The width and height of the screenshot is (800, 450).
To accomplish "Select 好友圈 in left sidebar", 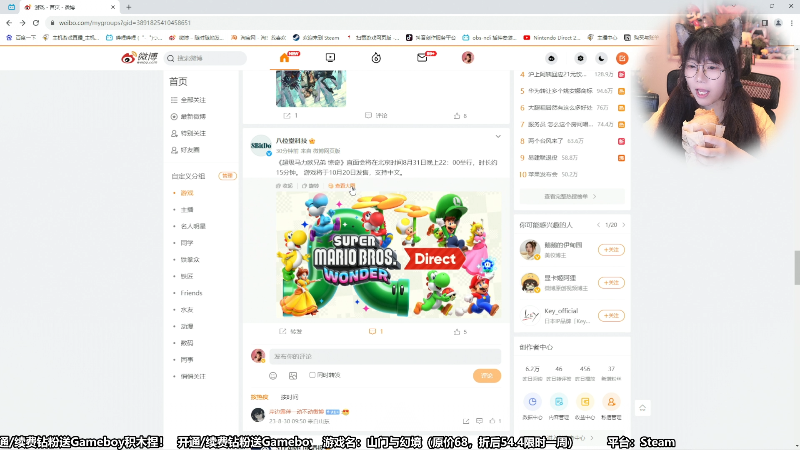I will 190,150.
